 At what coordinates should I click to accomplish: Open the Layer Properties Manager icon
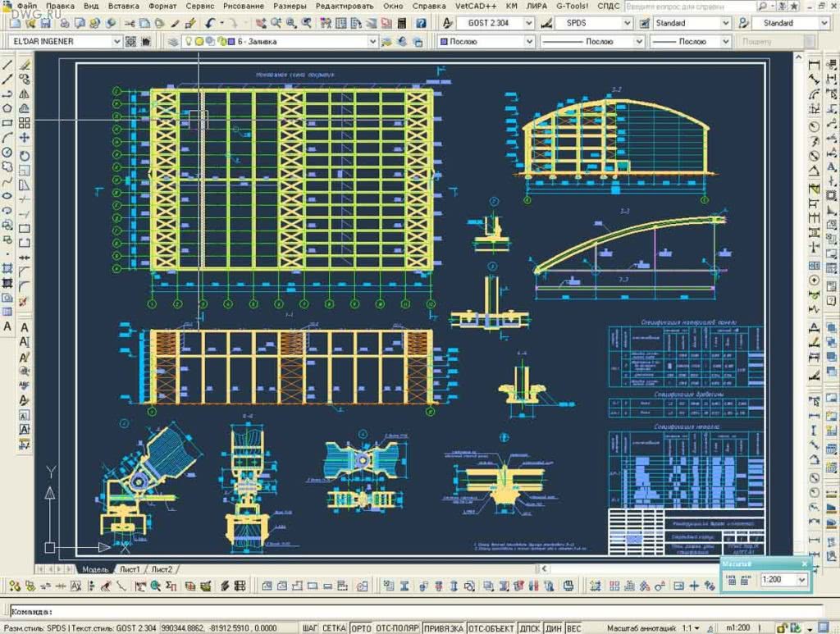(x=174, y=42)
